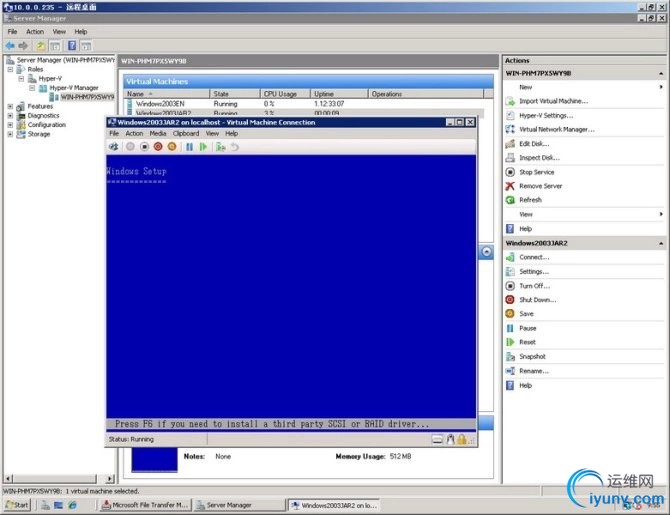Click Save action in Actions pane

(526, 314)
